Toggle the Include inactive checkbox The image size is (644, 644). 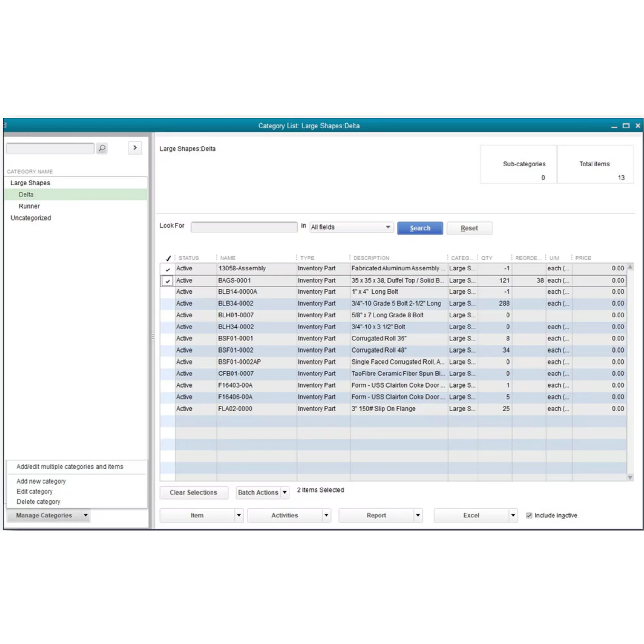click(529, 515)
